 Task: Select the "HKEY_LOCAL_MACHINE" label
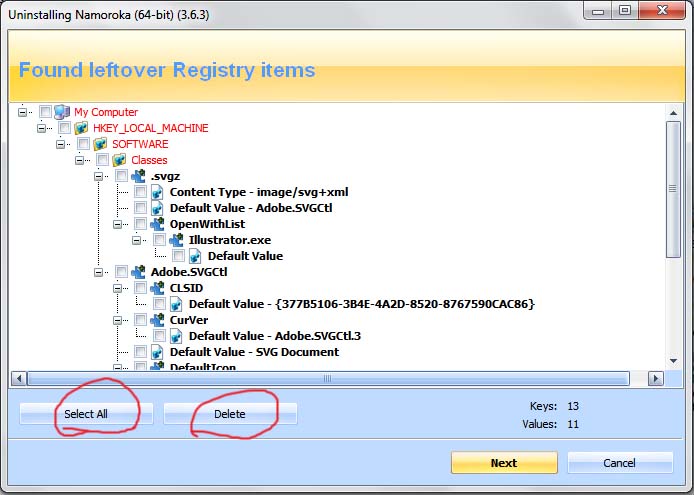point(150,128)
